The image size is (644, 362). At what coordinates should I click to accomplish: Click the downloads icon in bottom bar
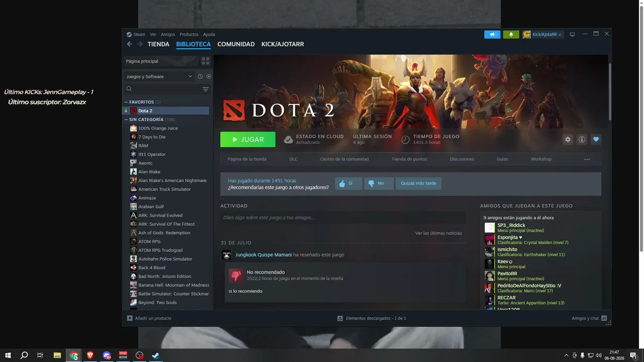coord(340,318)
